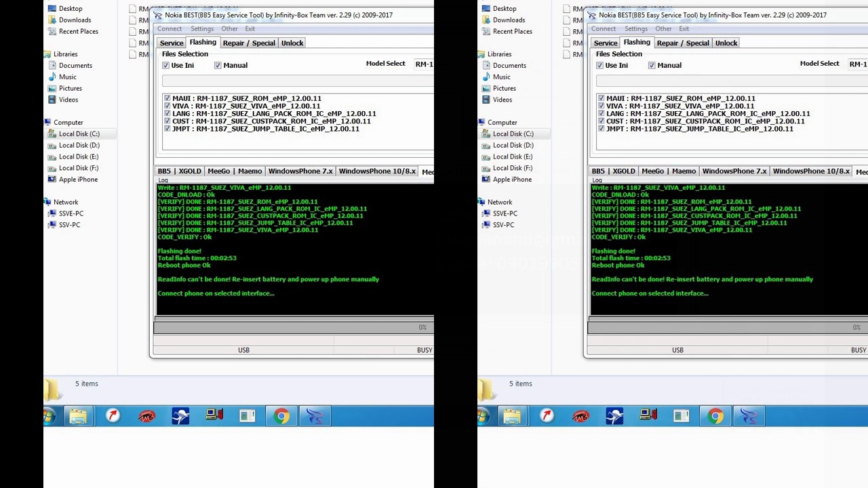868x488 pixels.
Task: Click the blue square app icon, left taskbar
Action: point(180,416)
